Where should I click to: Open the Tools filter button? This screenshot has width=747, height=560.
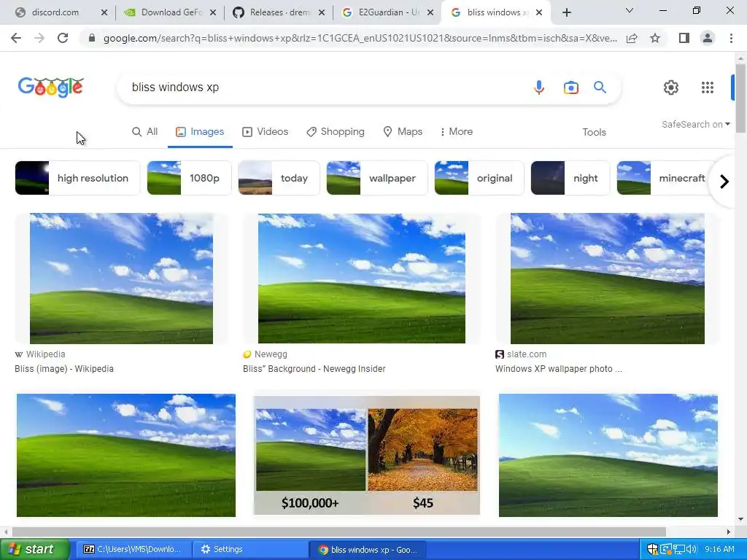point(594,133)
